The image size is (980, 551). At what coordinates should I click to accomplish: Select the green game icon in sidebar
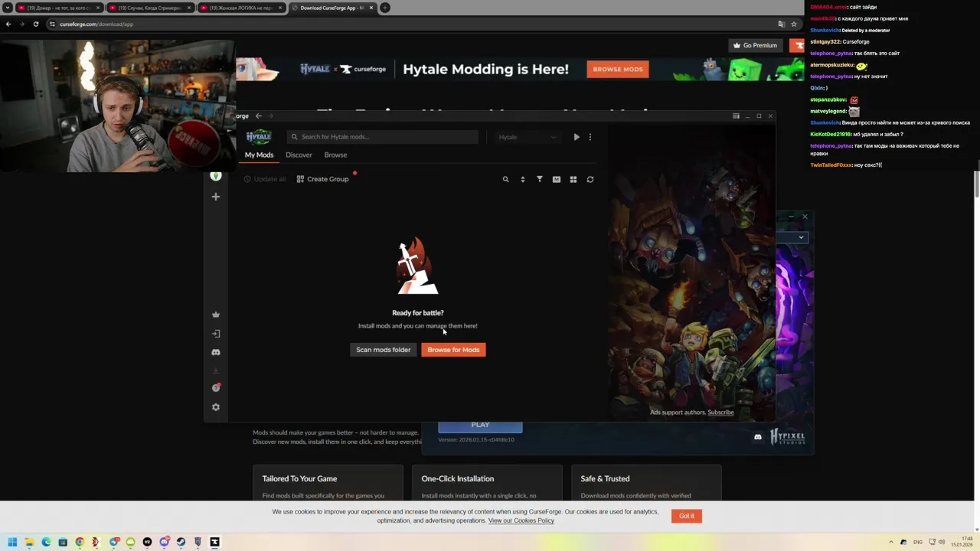[216, 176]
